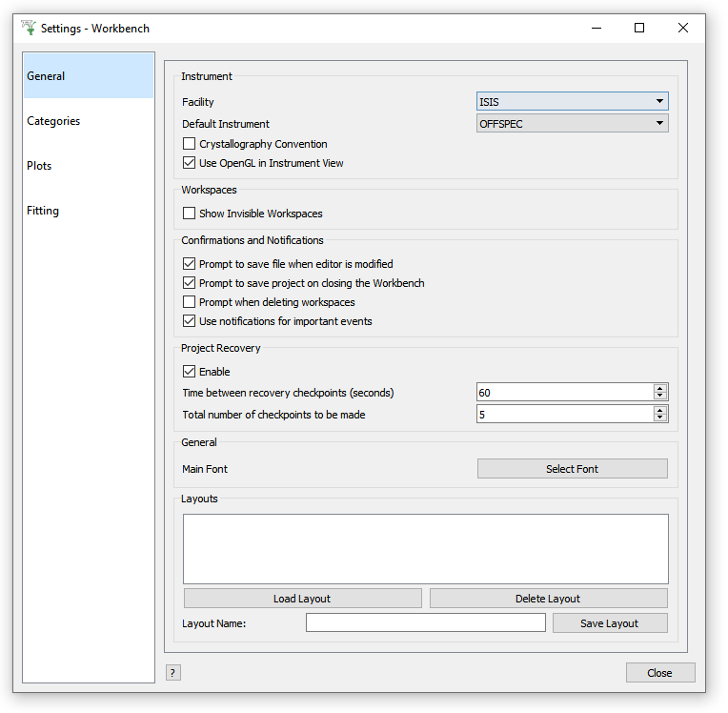This screenshot has width=728, height=713.
Task: Enable the Crystallography Convention checkbox
Action: [x=190, y=145]
